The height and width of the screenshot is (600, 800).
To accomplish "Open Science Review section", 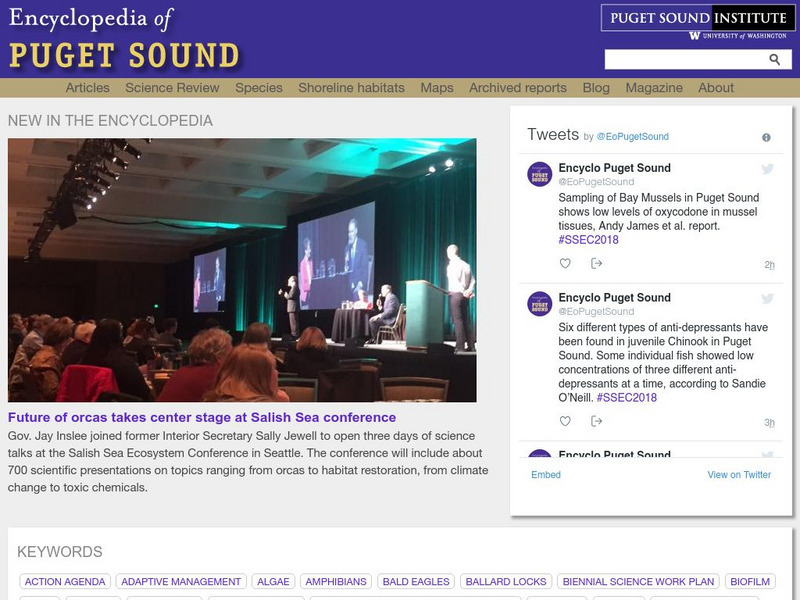I will pos(172,88).
